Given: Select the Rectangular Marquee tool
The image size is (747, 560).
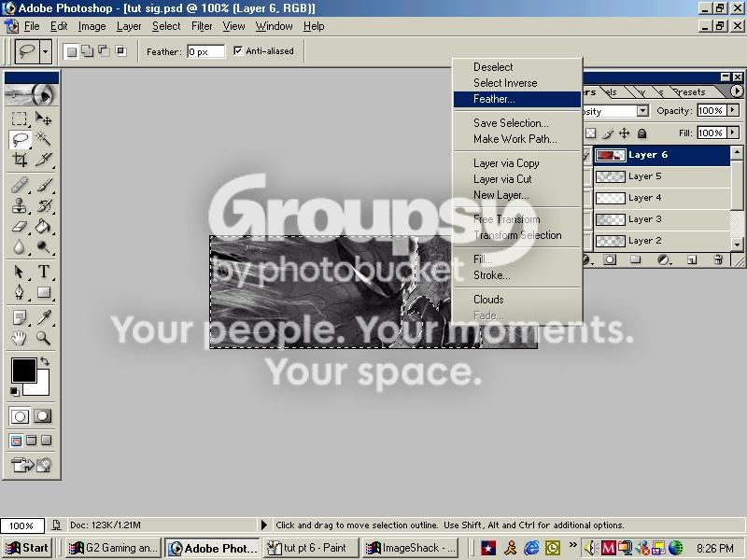Looking at the screenshot, I should tap(19, 119).
